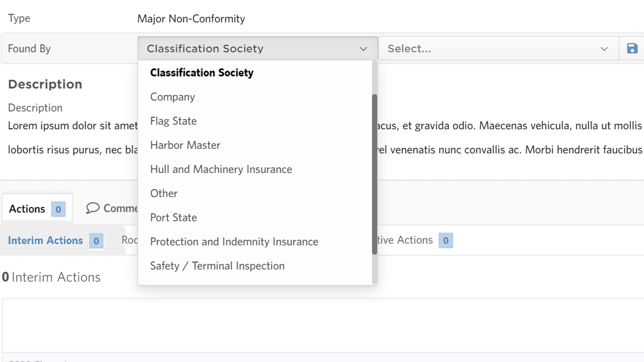Screen dimensions: 644x362
Task: Click the Comments speech bubble icon
Action: 93,208
